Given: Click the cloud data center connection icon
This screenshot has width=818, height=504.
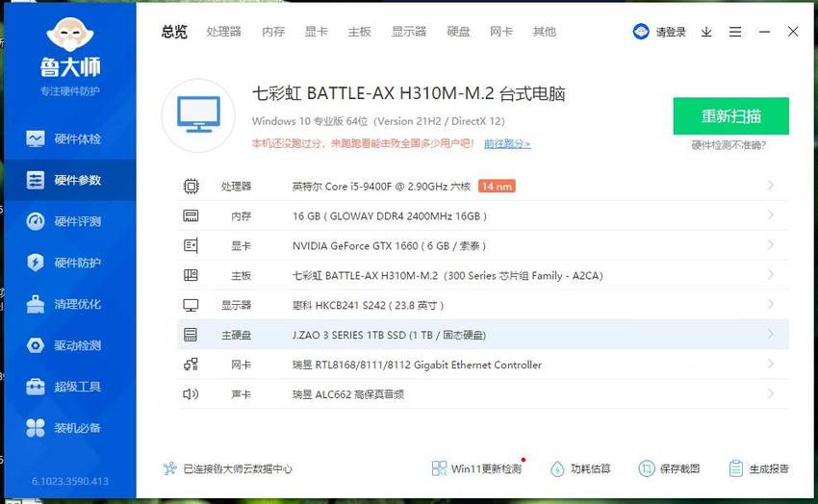Looking at the screenshot, I should point(170,468).
